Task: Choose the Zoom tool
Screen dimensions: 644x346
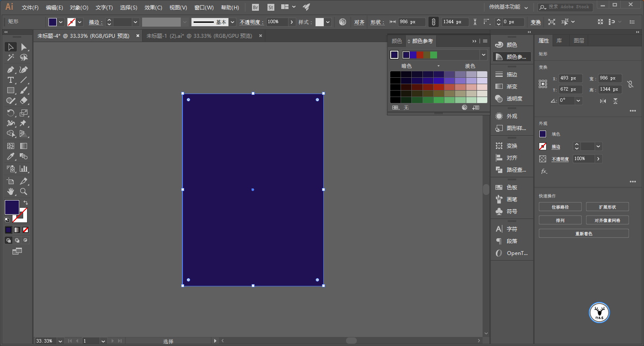Action: 24,191
